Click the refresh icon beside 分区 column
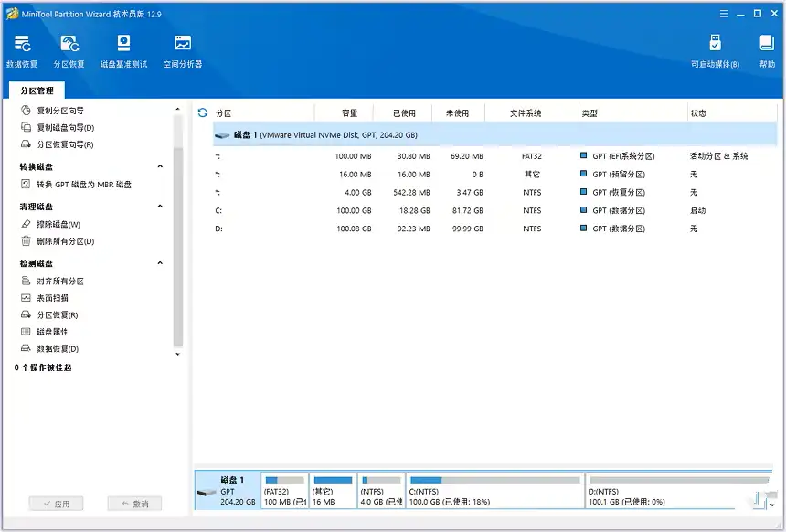This screenshot has height=532, width=786. tap(203, 112)
